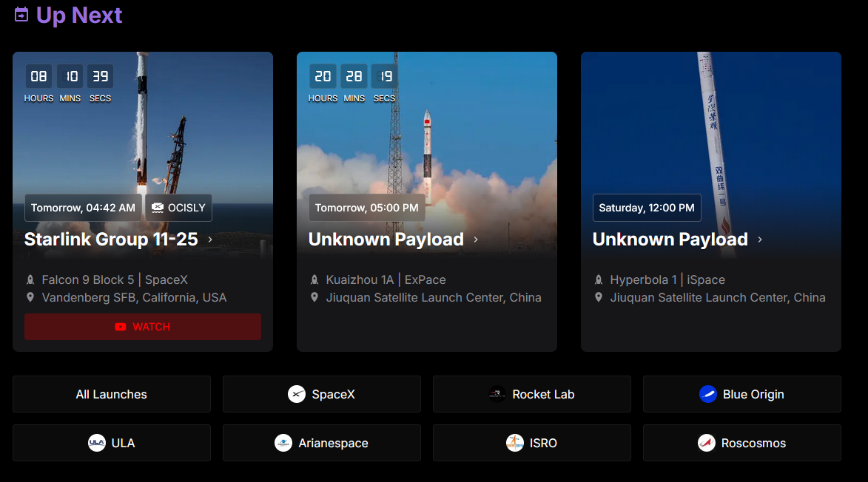Expand the Starlink Group 11-25 chevron arrow
Image resolution: width=868 pixels, height=482 pixels.
pyautogui.click(x=210, y=240)
